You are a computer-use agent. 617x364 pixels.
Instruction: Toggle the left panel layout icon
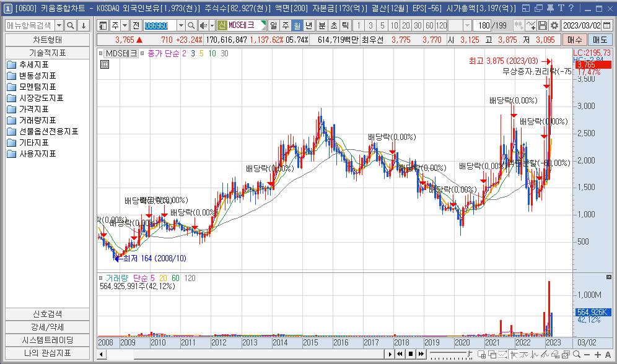pyautogui.click(x=103, y=26)
